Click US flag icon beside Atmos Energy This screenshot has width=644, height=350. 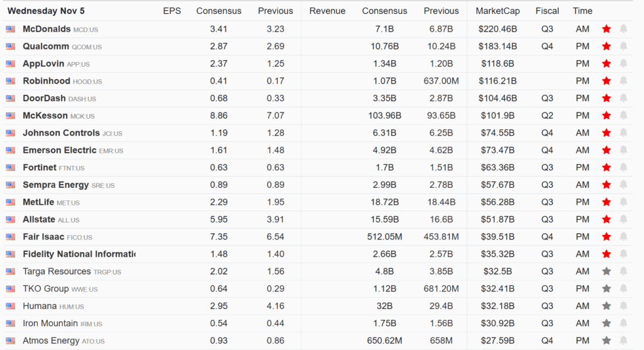tap(11, 341)
